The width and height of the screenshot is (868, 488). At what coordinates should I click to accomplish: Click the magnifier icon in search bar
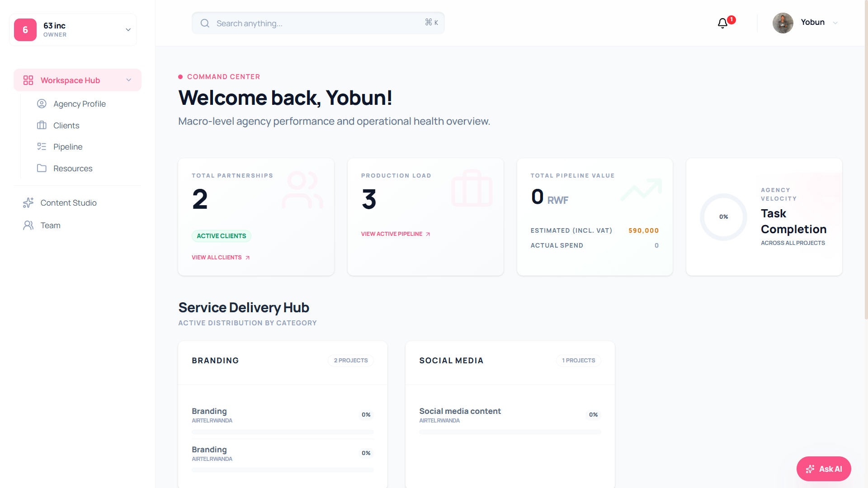(x=205, y=23)
